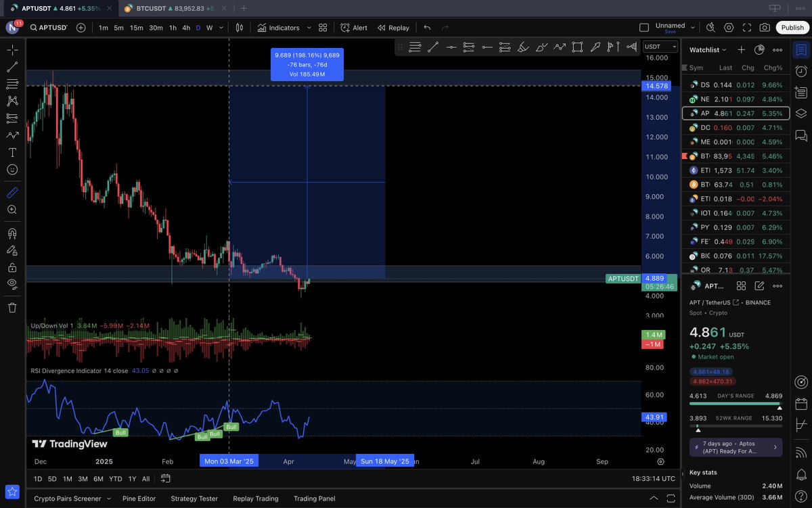Click the Alert button

coord(354,28)
